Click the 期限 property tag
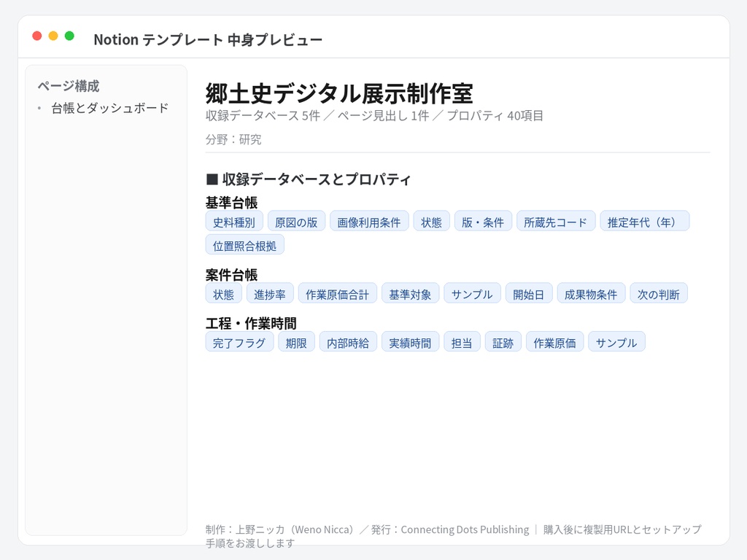This screenshot has width=747, height=560. (296, 341)
